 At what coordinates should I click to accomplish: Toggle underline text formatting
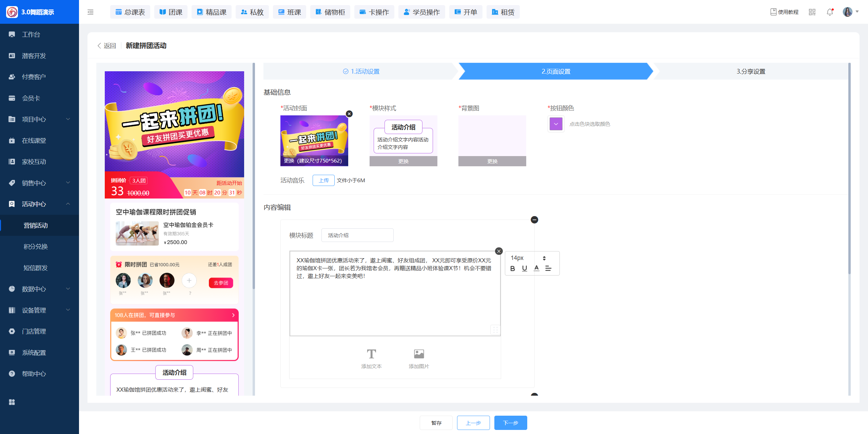(x=524, y=268)
